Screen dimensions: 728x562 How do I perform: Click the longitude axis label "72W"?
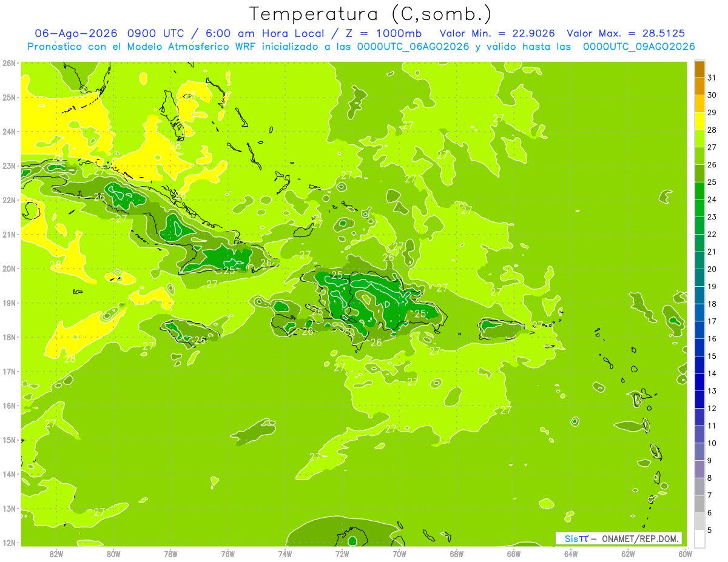[x=342, y=554]
